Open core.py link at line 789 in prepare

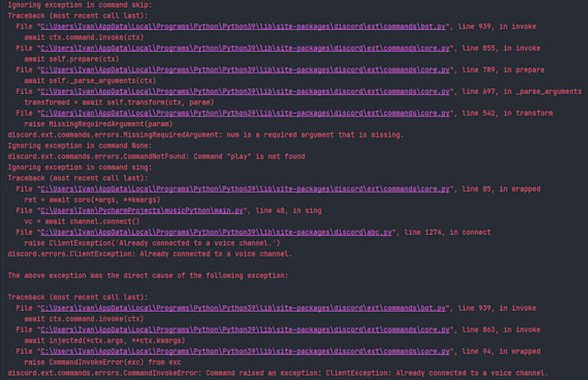[x=245, y=70]
